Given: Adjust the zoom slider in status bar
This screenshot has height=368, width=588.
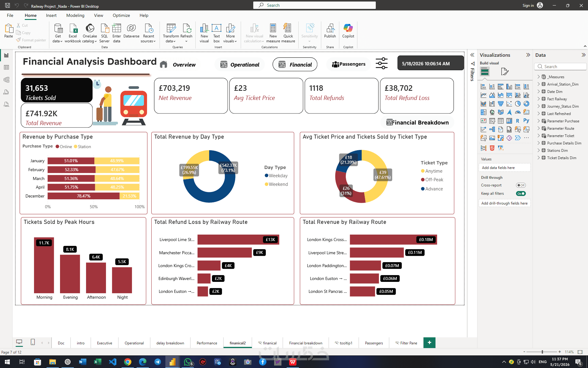Looking at the screenshot, I should click(x=542, y=352).
